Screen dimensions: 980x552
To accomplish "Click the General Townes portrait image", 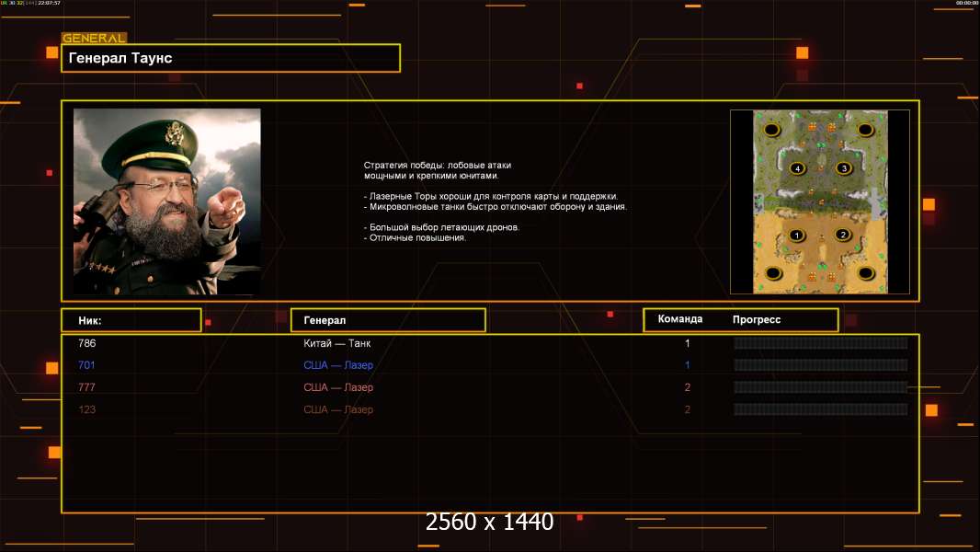I will [x=167, y=201].
